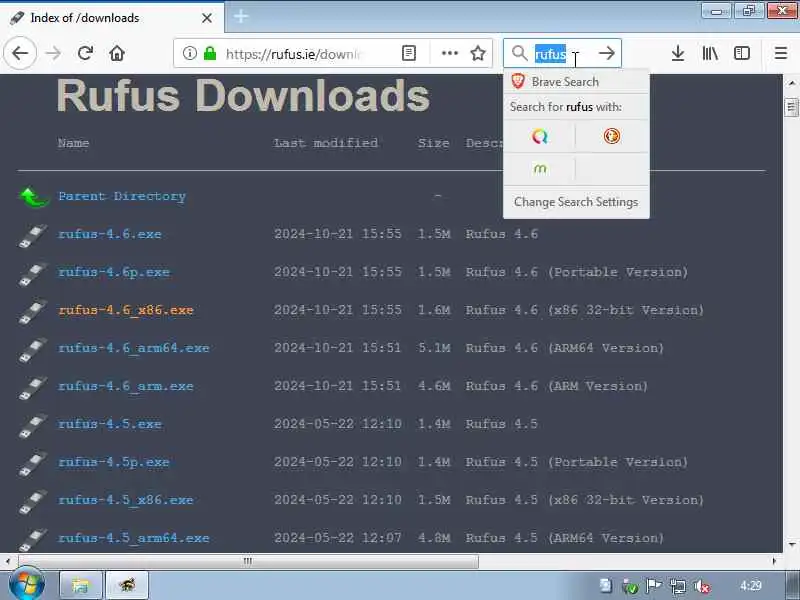
Task: Bookmark this page with the star
Action: pyautogui.click(x=478, y=53)
